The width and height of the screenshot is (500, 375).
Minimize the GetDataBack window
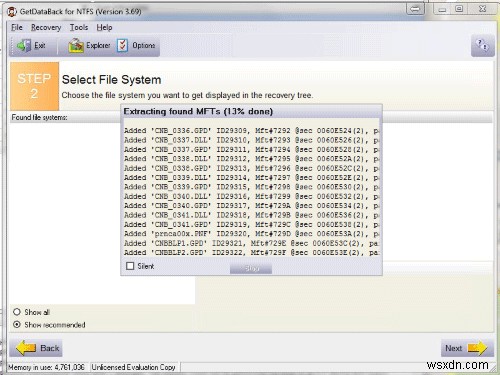click(442, 9)
